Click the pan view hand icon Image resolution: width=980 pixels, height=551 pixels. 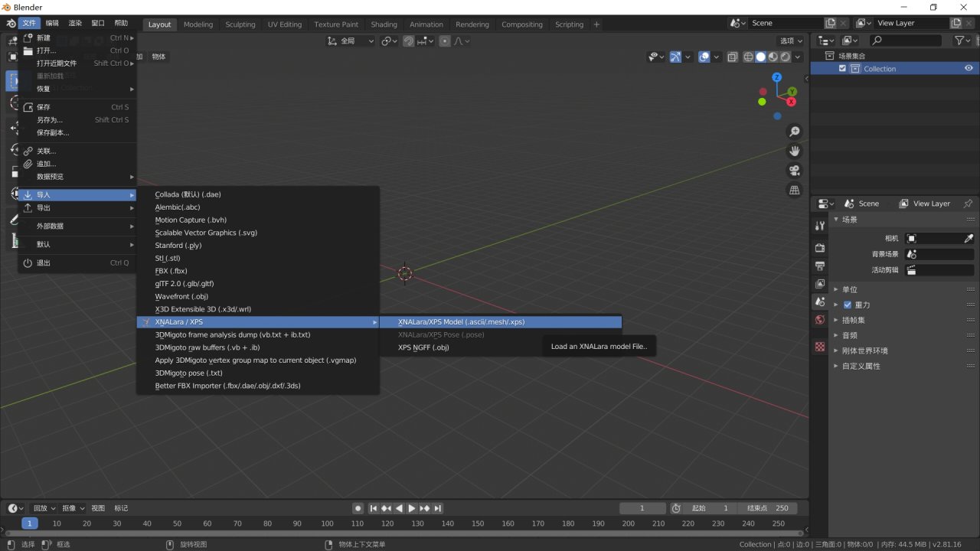pos(795,151)
